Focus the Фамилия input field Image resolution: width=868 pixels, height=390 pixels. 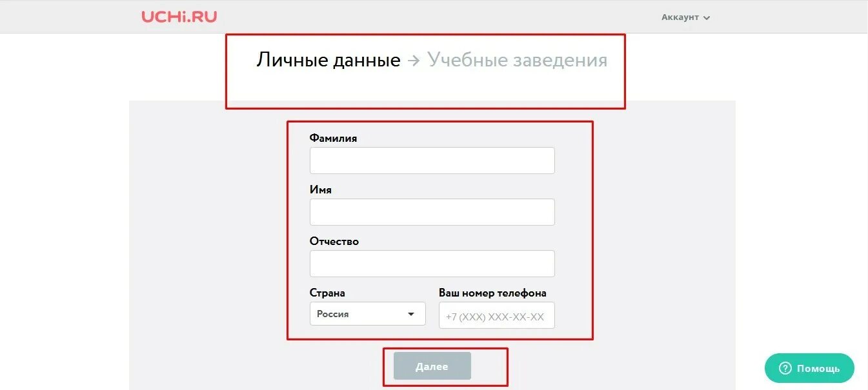tap(432, 161)
